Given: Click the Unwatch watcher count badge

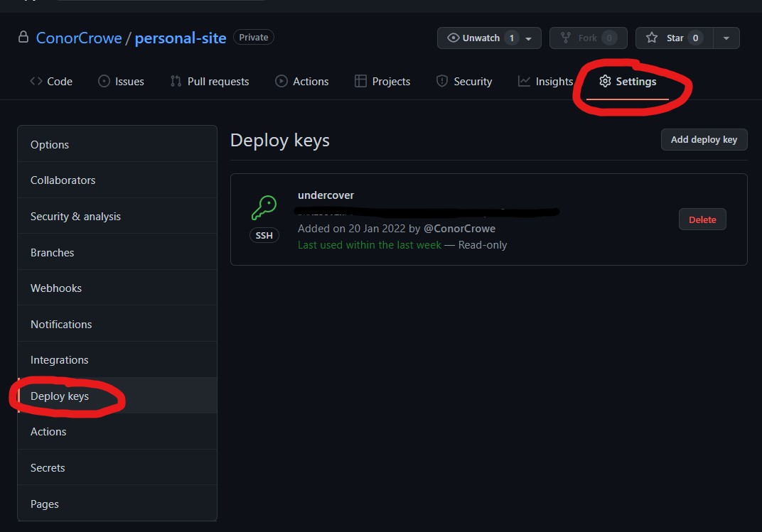Looking at the screenshot, I should 511,38.
